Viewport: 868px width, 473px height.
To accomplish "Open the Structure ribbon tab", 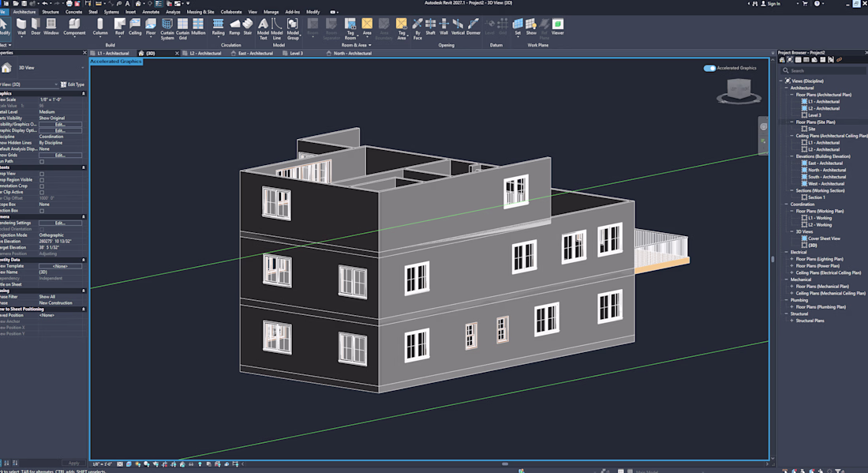I will click(x=51, y=12).
